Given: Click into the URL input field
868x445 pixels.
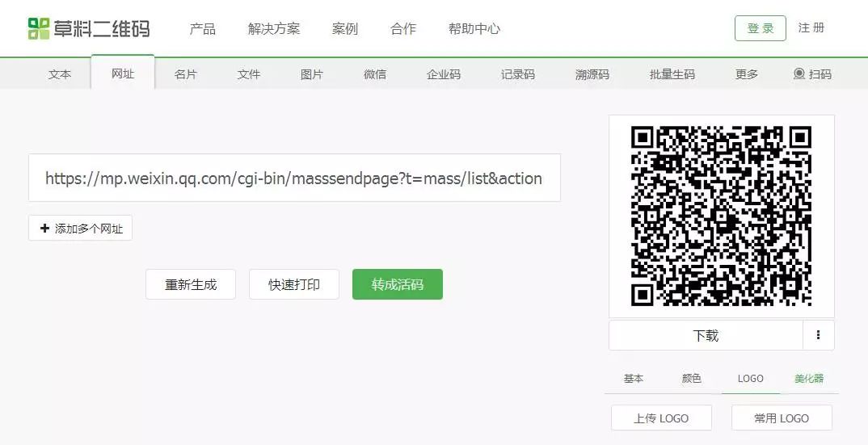Looking at the screenshot, I should click(294, 178).
